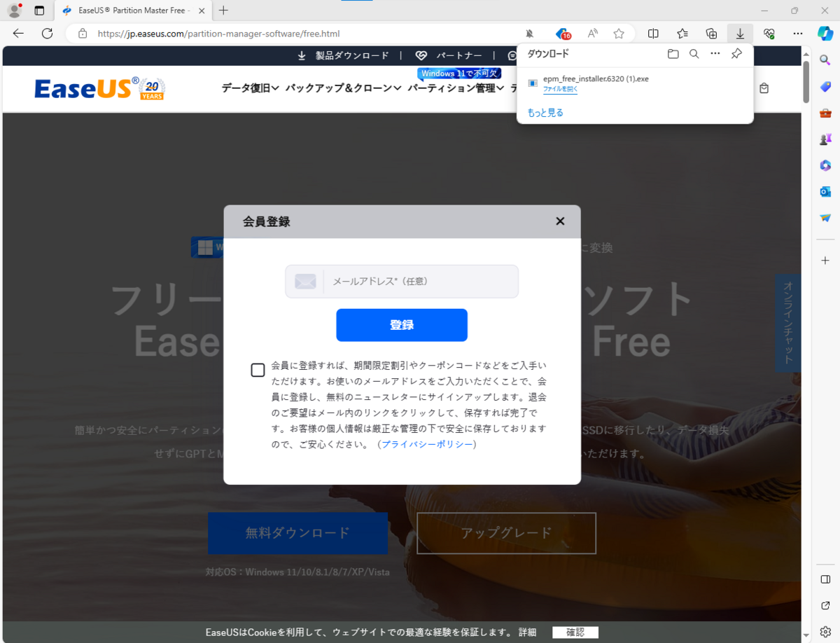Open the オンラインチャット side tab
Viewport: 840px width, 643px height.
tap(788, 323)
